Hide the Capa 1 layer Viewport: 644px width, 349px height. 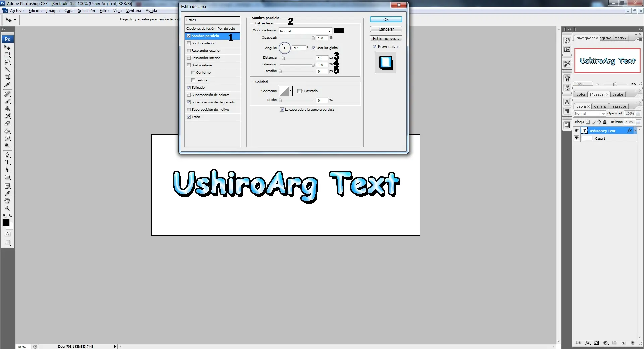577,138
